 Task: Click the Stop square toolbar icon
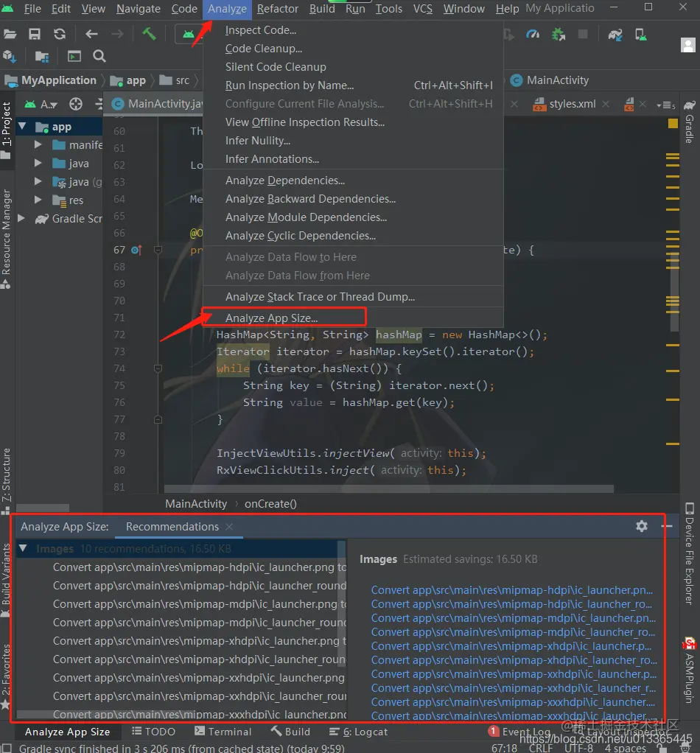click(583, 34)
